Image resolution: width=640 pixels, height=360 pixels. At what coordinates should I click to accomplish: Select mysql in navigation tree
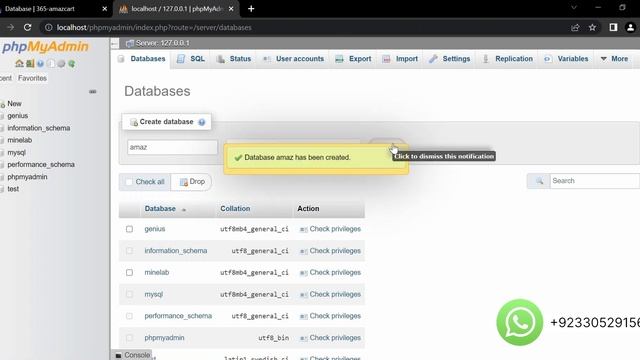(16, 152)
